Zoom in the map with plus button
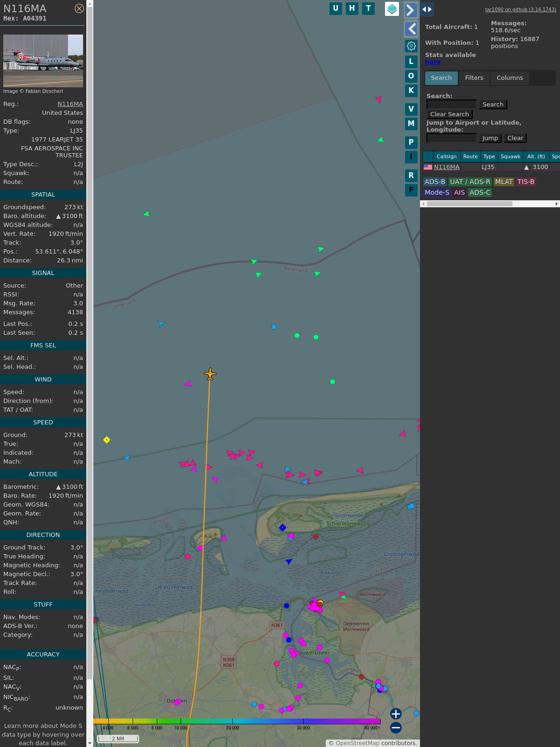Image resolution: width=560 pixels, height=747 pixels. 396,714
